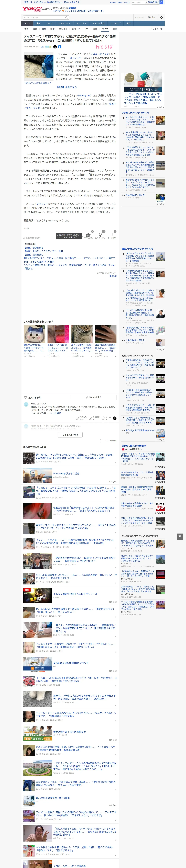Image resolution: width=186 pixels, height=868 pixels.
Task: Open settings gear icon in header
Action: click(161, 17)
